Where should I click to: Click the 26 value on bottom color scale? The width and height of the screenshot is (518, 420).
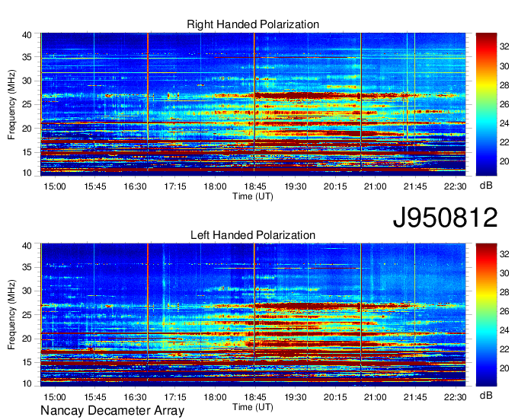point(504,311)
